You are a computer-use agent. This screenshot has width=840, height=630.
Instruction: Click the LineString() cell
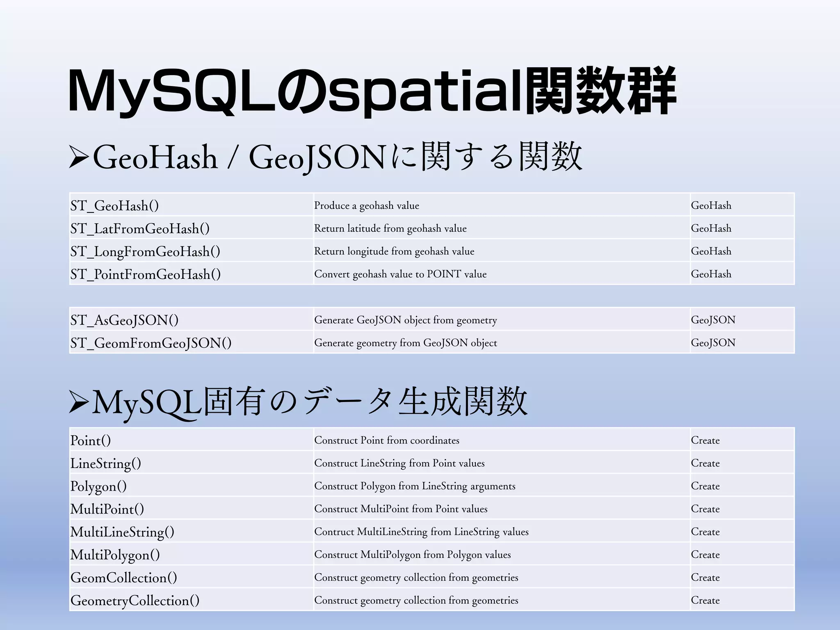click(191, 463)
